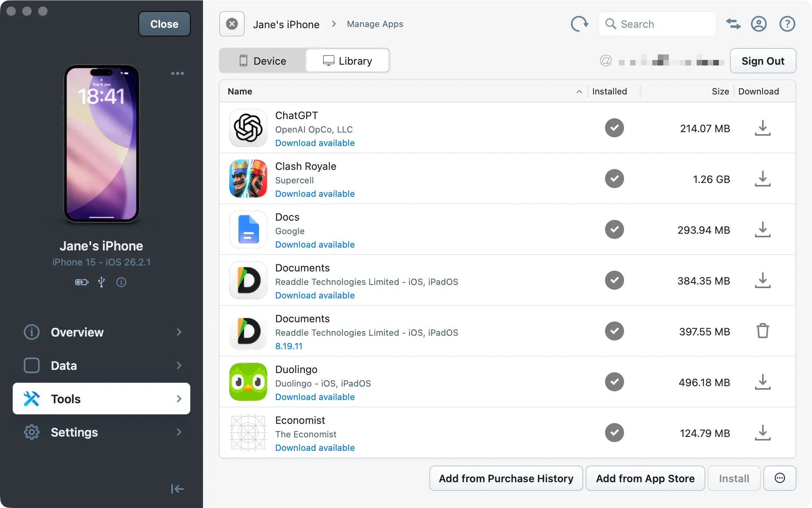Image resolution: width=812 pixels, height=508 pixels.
Task: Download the Clash Royale app
Action: point(762,179)
